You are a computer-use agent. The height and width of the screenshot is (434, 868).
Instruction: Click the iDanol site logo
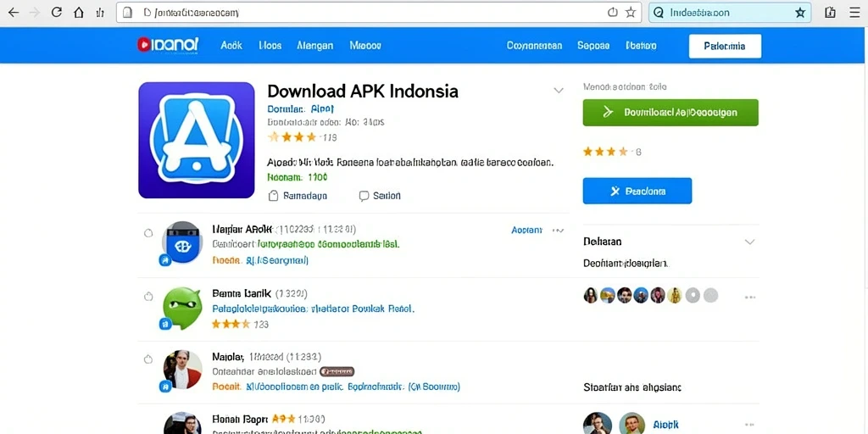tap(168, 45)
